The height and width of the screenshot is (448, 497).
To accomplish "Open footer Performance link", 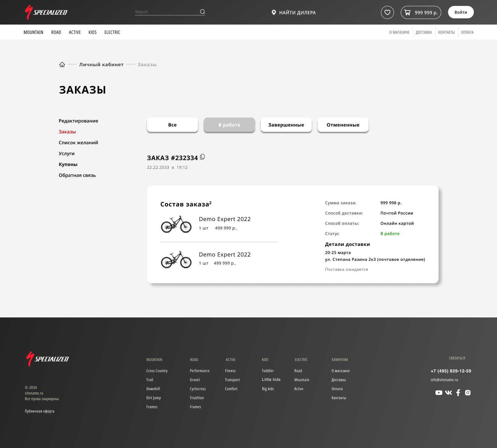I will pyautogui.click(x=200, y=371).
